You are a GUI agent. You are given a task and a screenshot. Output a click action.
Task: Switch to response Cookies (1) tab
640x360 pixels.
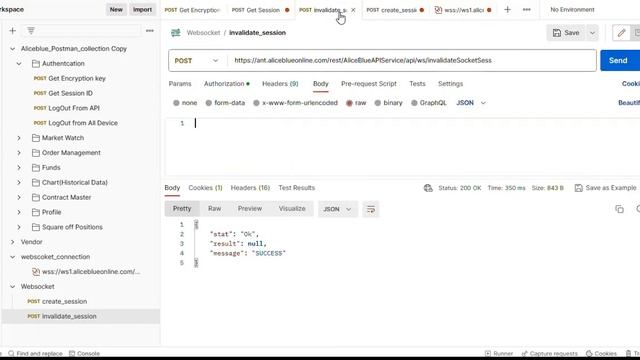click(x=205, y=188)
